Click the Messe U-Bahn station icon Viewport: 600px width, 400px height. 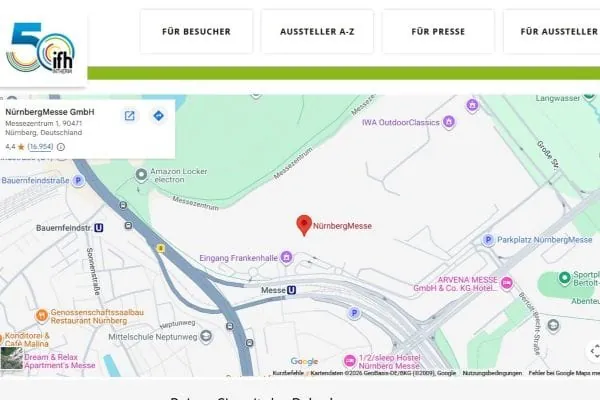tap(291, 290)
